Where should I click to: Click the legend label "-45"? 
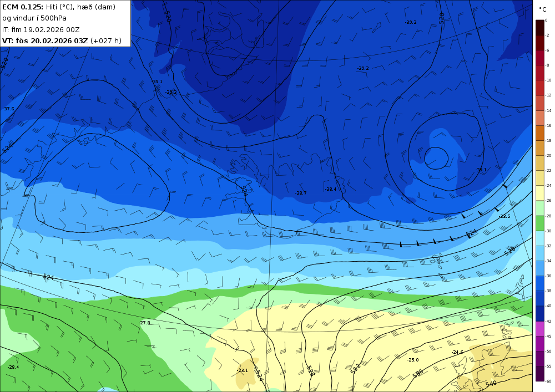click(548, 336)
